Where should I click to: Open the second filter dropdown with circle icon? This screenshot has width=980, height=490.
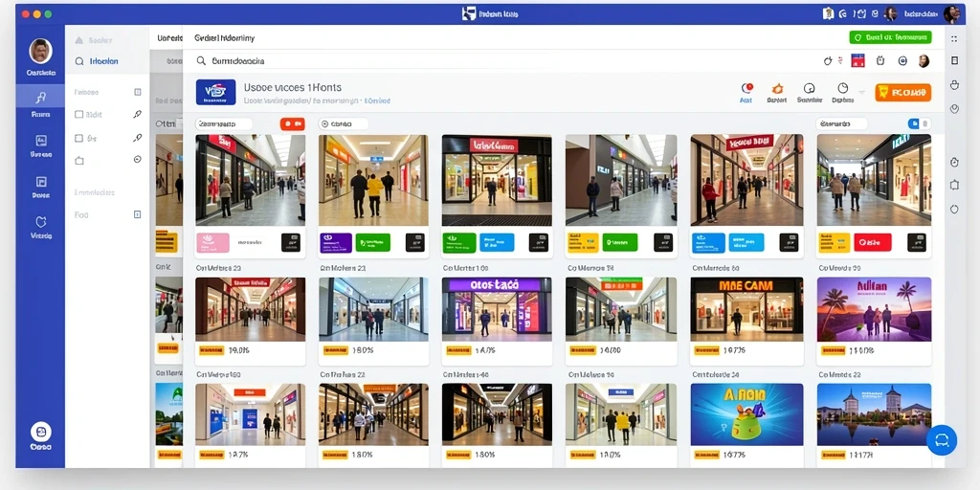(x=344, y=123)
